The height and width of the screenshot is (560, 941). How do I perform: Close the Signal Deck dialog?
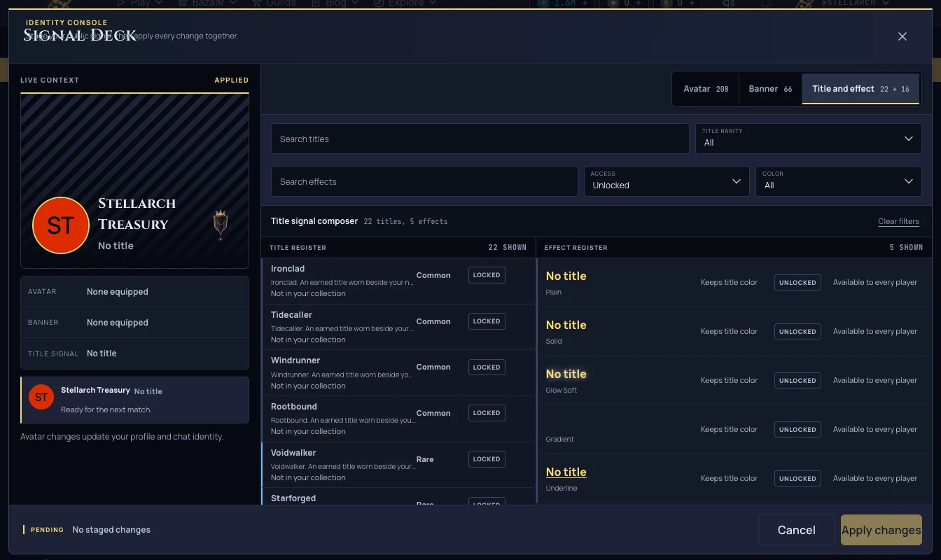[902, 36]
